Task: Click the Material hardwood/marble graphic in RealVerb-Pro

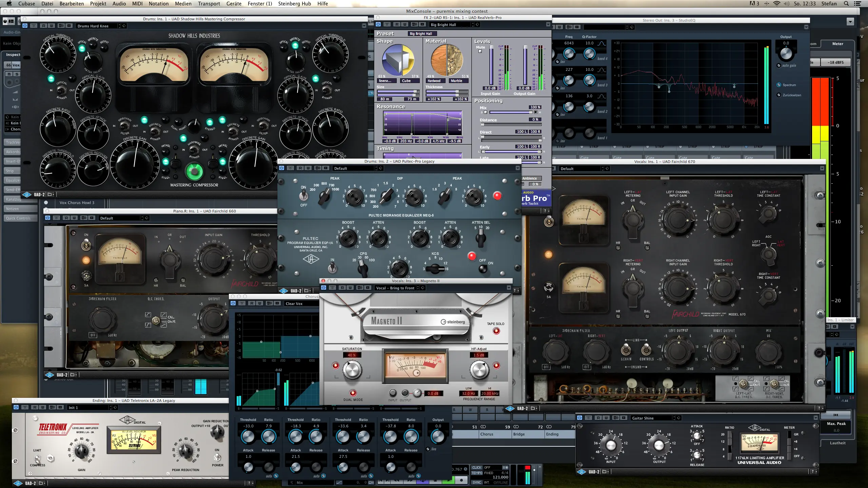Action: pos(447,60)
